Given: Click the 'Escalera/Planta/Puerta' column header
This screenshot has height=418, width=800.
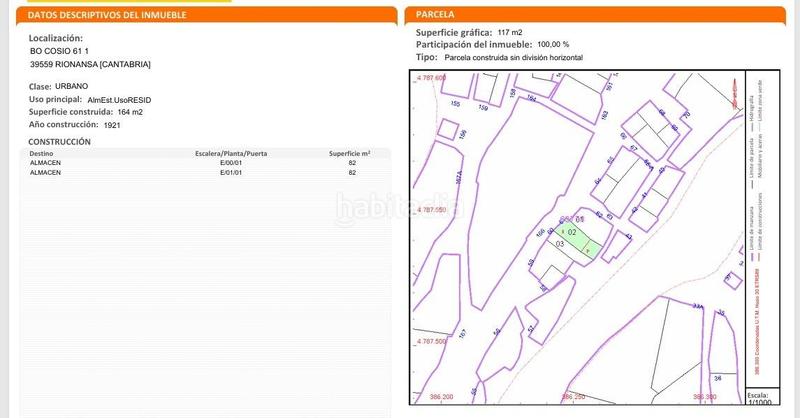Looking at the screenshot, I should 231,155.
